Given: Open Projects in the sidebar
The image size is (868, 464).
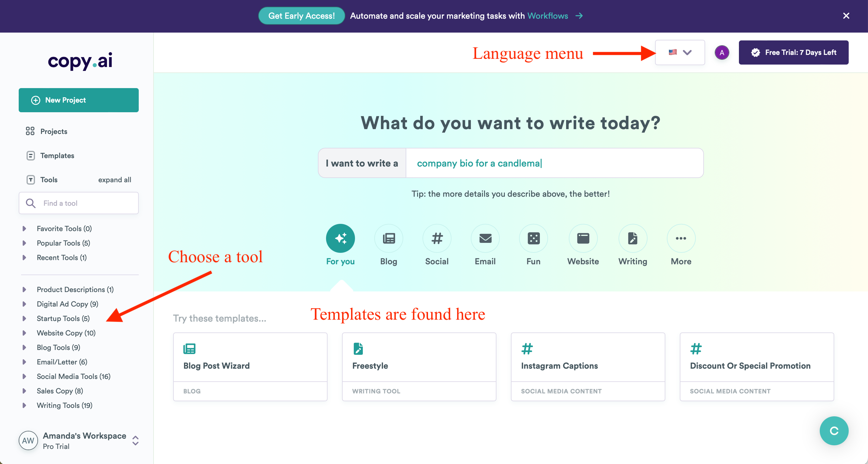Looking at the screenshot, I should [x=54, y=132].
